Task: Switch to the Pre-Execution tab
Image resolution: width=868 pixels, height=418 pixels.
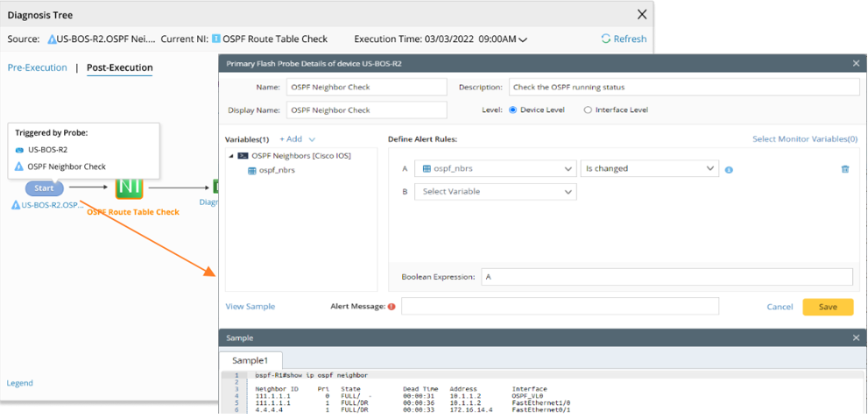Action: pyautogui.click(x=37, y=67)
